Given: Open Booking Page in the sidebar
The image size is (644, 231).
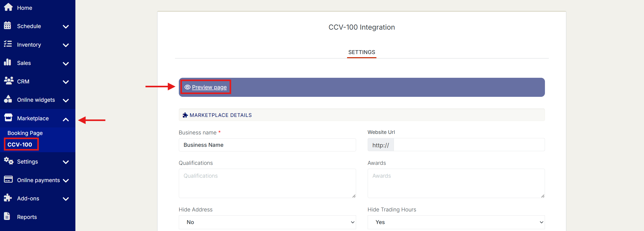Looking at the screenshot, I should [25, 133].
